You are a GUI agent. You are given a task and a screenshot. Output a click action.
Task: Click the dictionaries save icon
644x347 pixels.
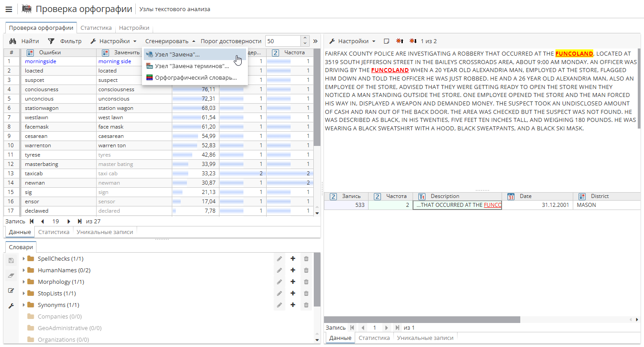pos(12,261)
